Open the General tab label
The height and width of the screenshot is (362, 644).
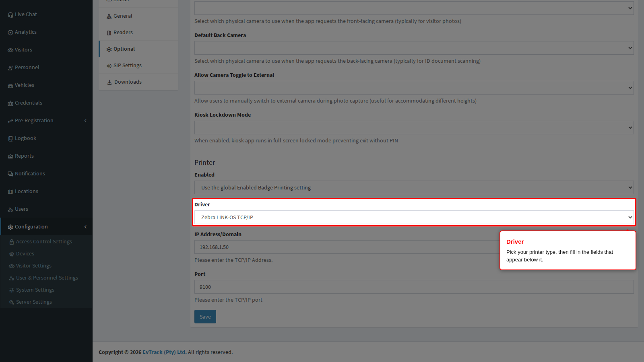[x=123, y=16]
